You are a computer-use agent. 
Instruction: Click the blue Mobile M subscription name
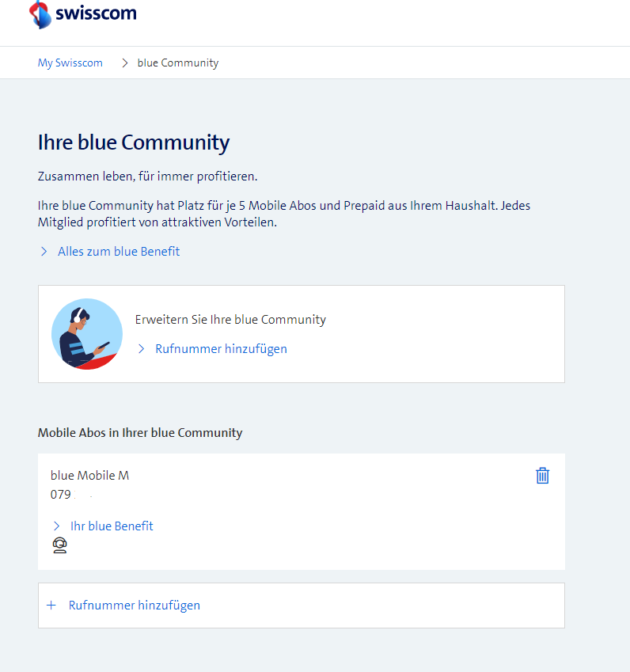tap(89, 476)
